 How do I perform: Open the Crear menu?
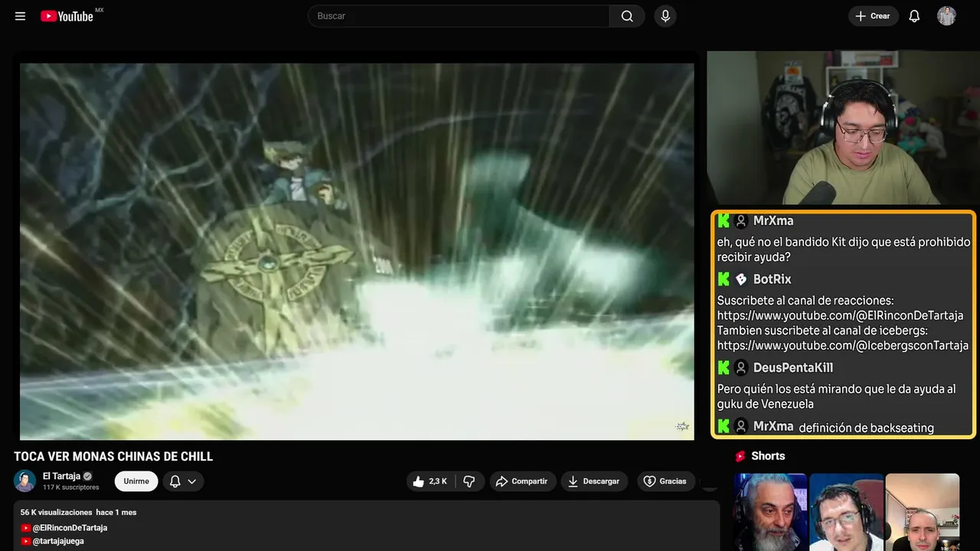(873, 16)
